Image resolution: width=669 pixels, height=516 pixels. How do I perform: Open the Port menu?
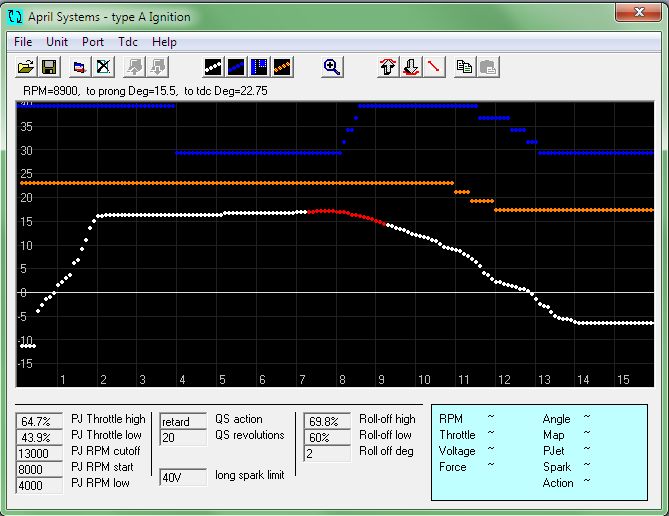point(93,42)
